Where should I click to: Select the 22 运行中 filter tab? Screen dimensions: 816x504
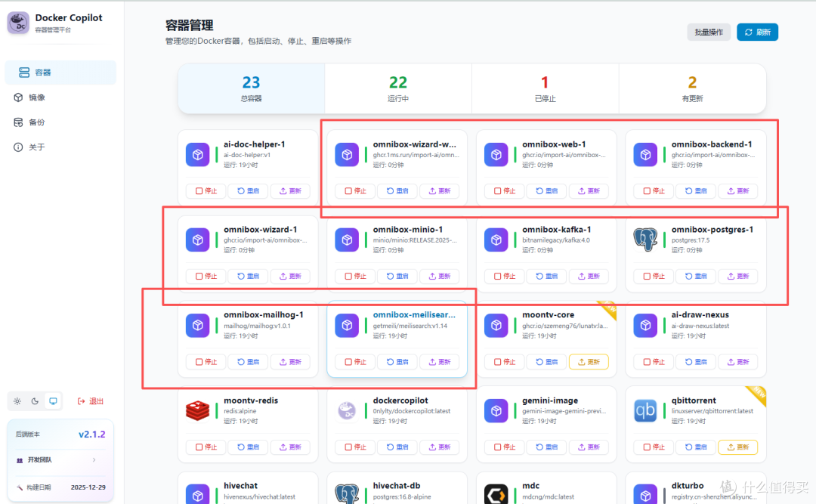(x=398, y=88)
